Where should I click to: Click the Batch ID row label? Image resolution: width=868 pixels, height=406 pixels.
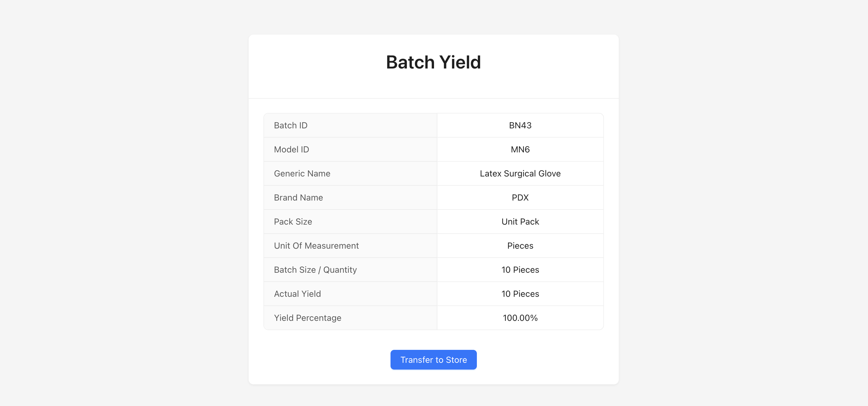291,125
